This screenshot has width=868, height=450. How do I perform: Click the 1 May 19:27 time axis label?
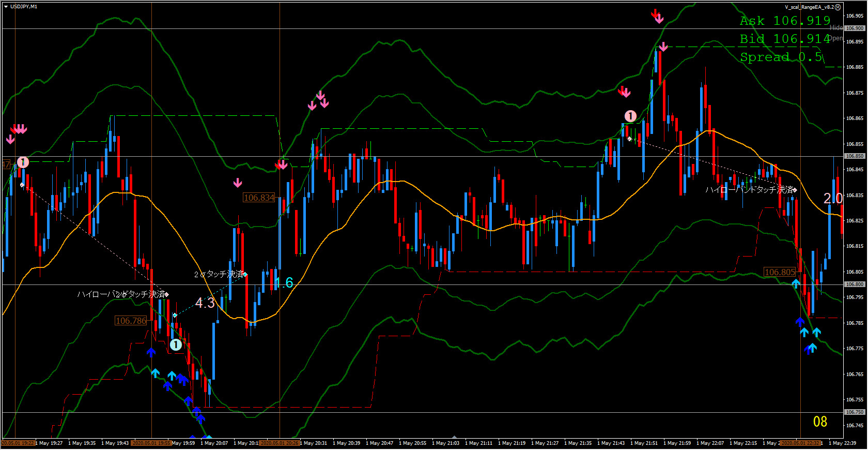49,443
